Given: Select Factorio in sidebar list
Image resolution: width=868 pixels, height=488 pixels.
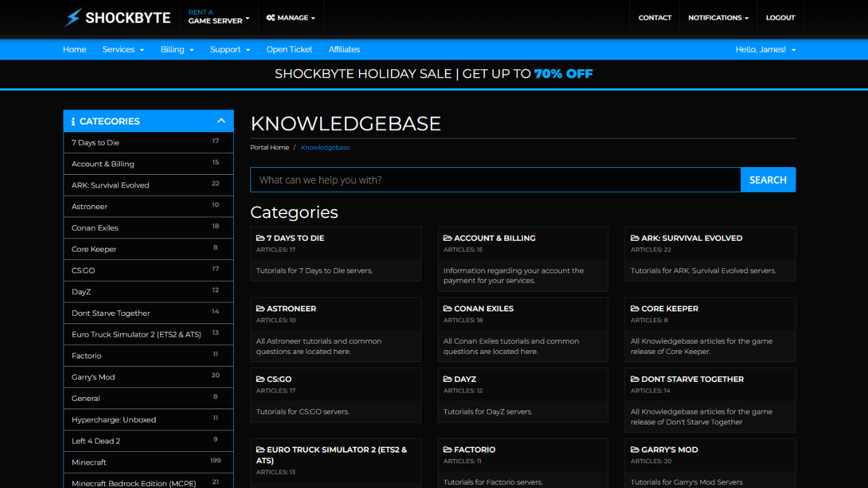Looking at the screenshot, I should point(149,356).
